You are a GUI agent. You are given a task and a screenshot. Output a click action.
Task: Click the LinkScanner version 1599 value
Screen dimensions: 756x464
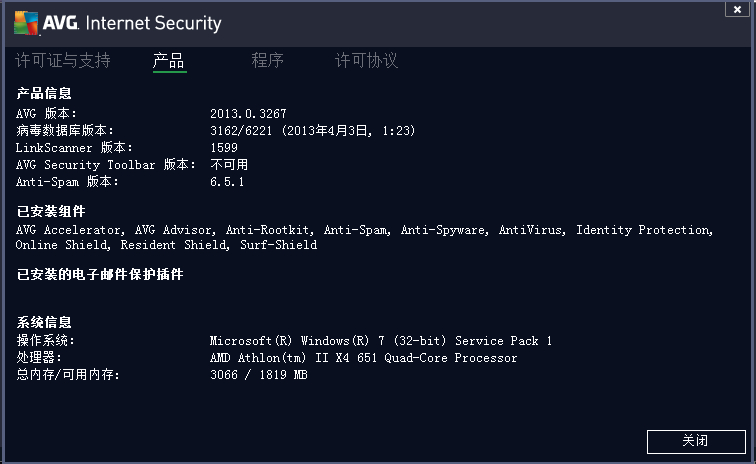coord(224,148)
